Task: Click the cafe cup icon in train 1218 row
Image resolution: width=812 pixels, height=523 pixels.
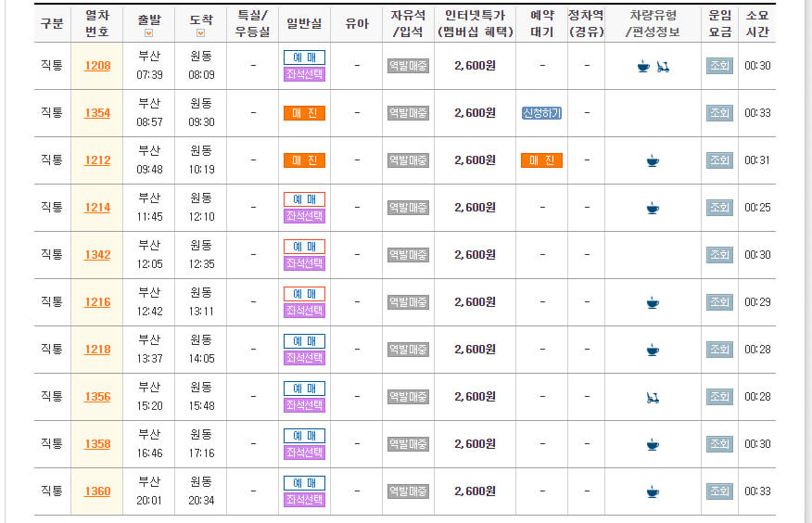Action: coord(653,350)
